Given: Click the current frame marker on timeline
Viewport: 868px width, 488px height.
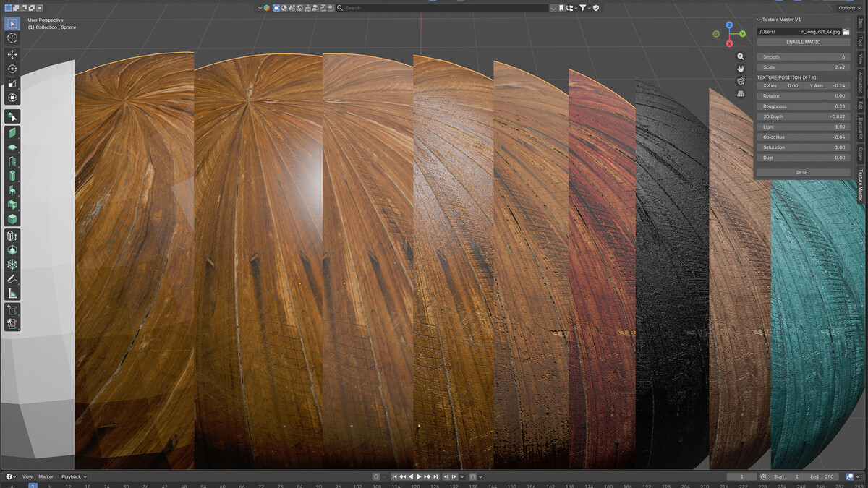Looking at the screenshot, I should tap(33, 485).
